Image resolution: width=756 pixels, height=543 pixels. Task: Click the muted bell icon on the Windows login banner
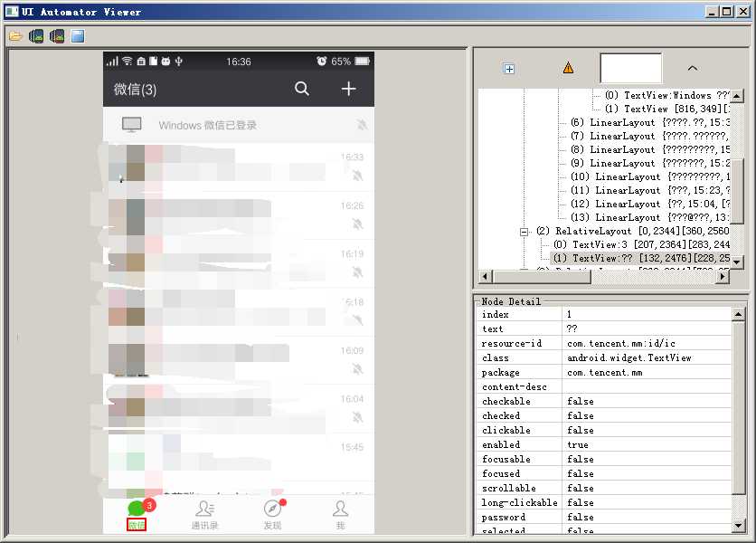(x=362, y=125)
